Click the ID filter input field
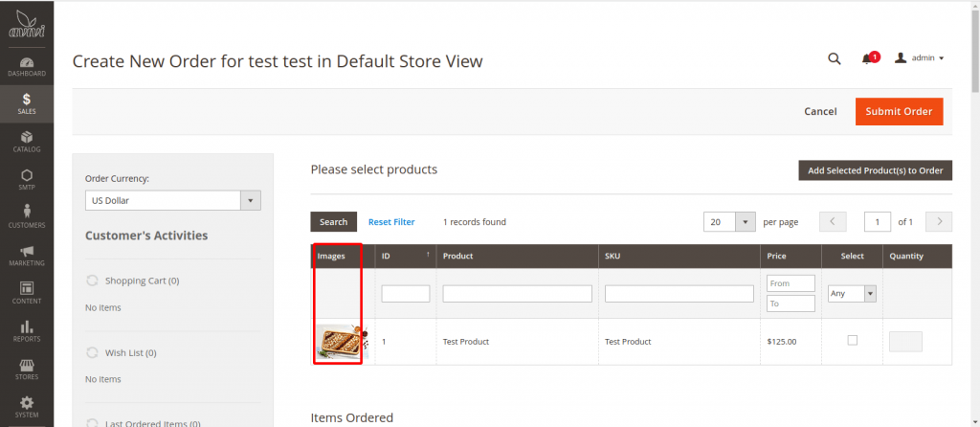This screenshot has height=427, width=980. click(x=406, y=293)
